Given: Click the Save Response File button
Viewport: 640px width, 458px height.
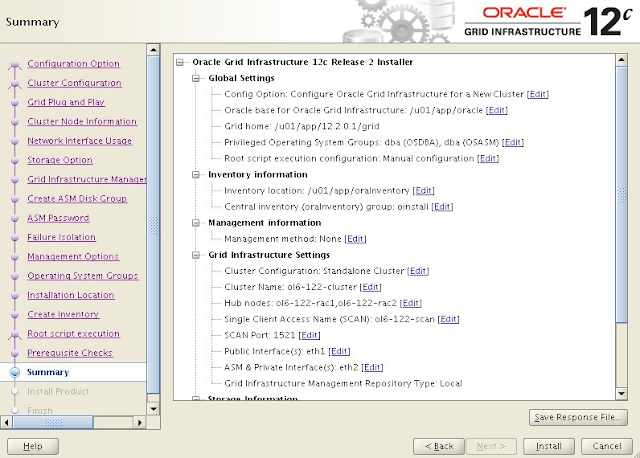Looking at the screenshot, I should [578, 417].
